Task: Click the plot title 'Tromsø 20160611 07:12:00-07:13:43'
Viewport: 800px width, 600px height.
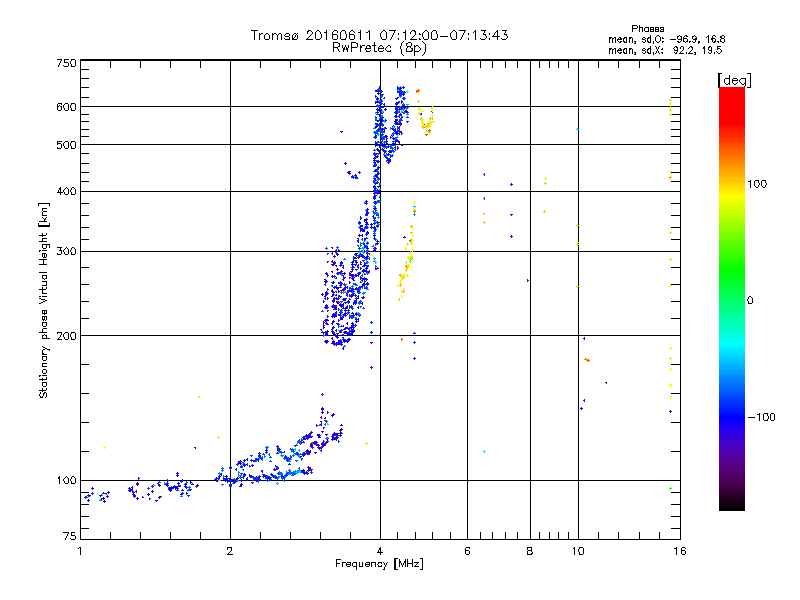Action: [379, 35]
